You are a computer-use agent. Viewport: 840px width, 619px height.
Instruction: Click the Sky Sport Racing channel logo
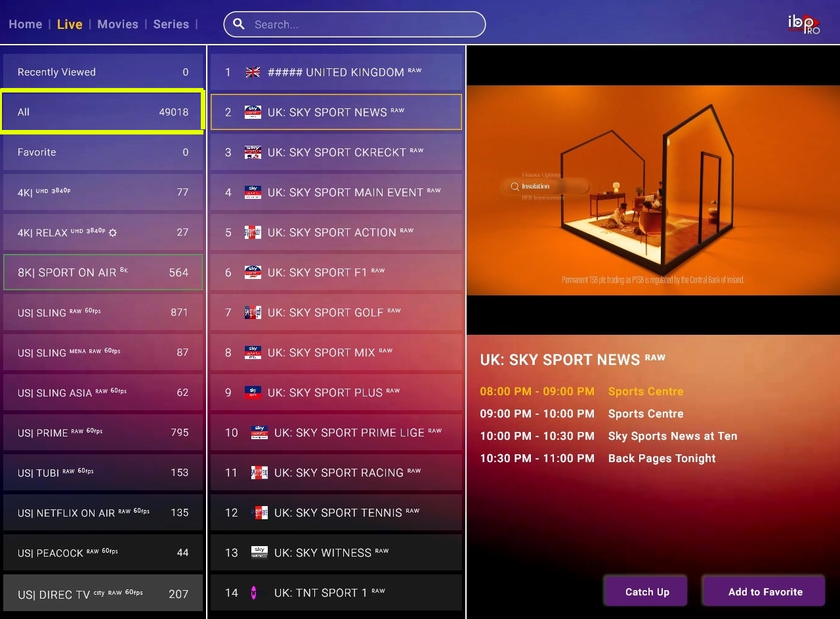(259, 473)
